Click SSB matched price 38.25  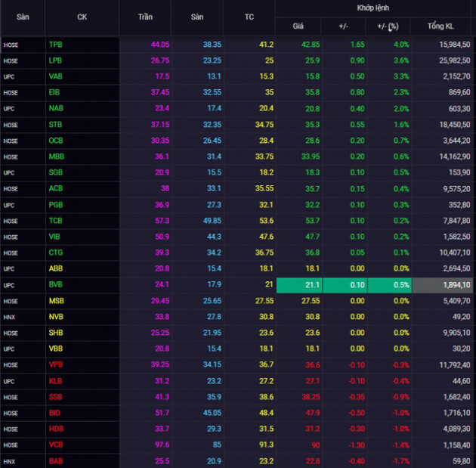tap(311, 397)
